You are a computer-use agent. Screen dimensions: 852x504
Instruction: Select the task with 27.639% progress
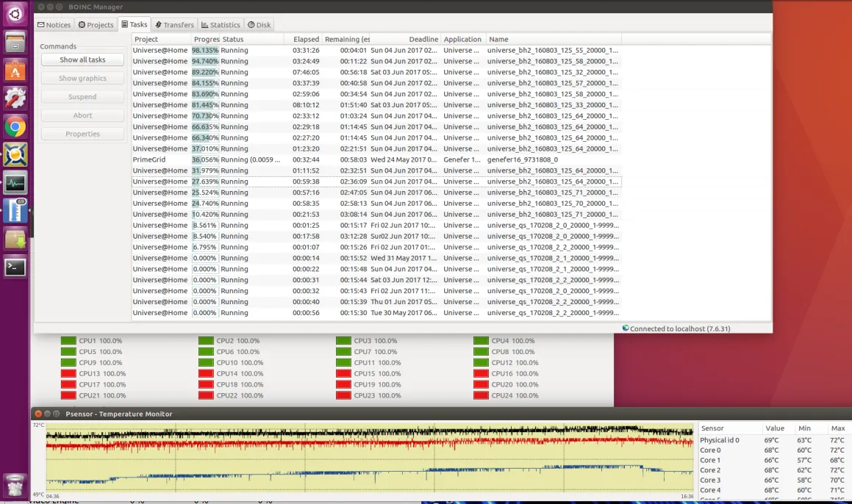point(376,181)
